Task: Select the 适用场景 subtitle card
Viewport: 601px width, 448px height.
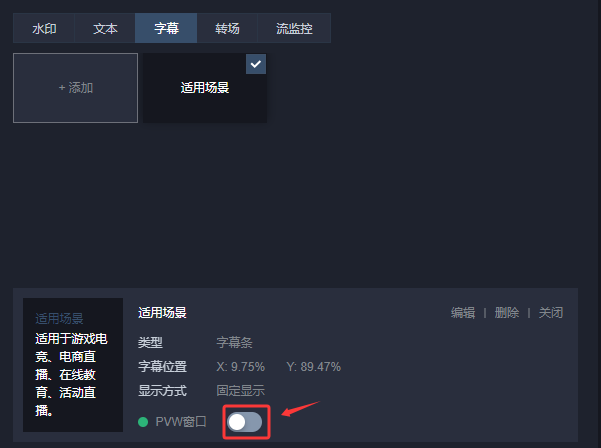Action: [x=205, y=88]
